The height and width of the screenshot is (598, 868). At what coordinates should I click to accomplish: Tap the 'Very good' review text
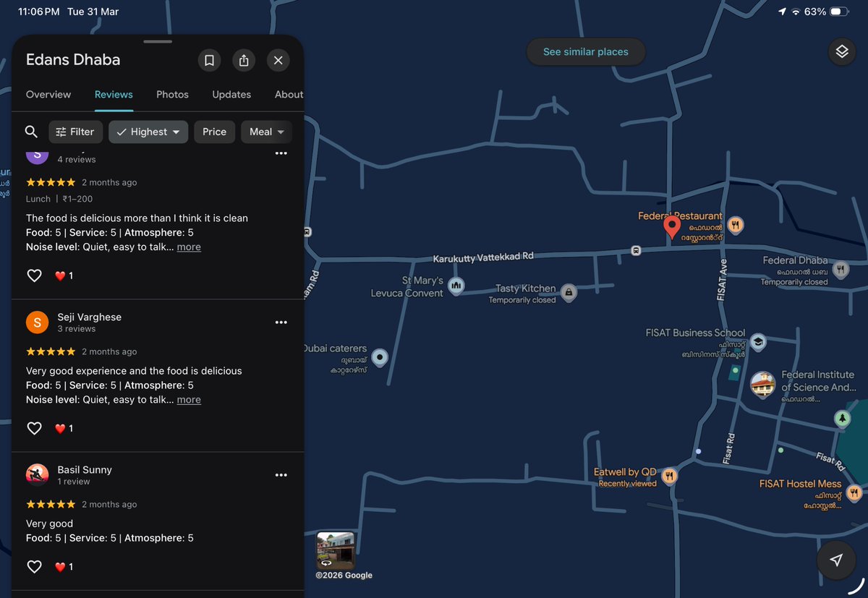click(49, 523)
